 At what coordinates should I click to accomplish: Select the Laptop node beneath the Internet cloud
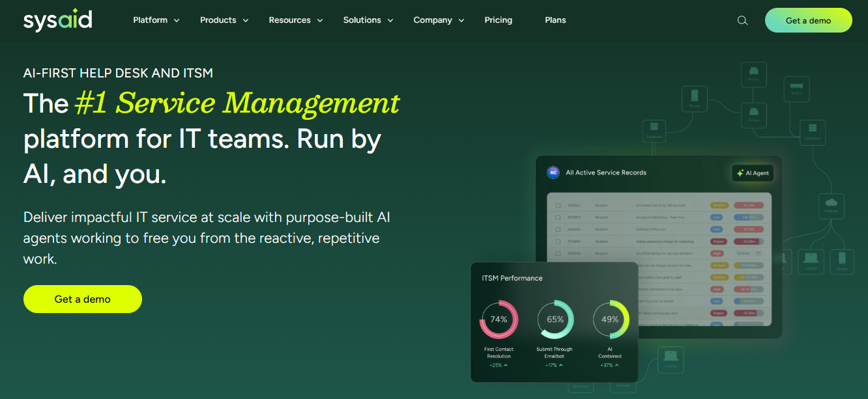[x=811, y=262]
